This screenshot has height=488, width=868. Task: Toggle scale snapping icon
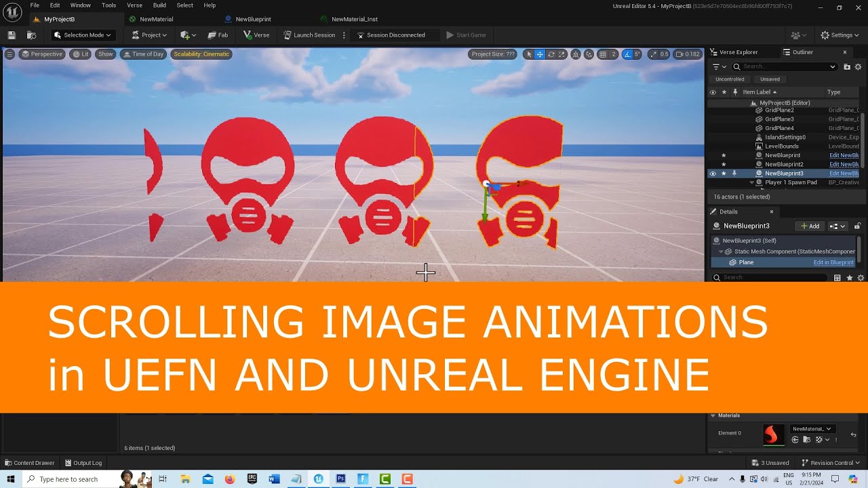click(653, 54)
